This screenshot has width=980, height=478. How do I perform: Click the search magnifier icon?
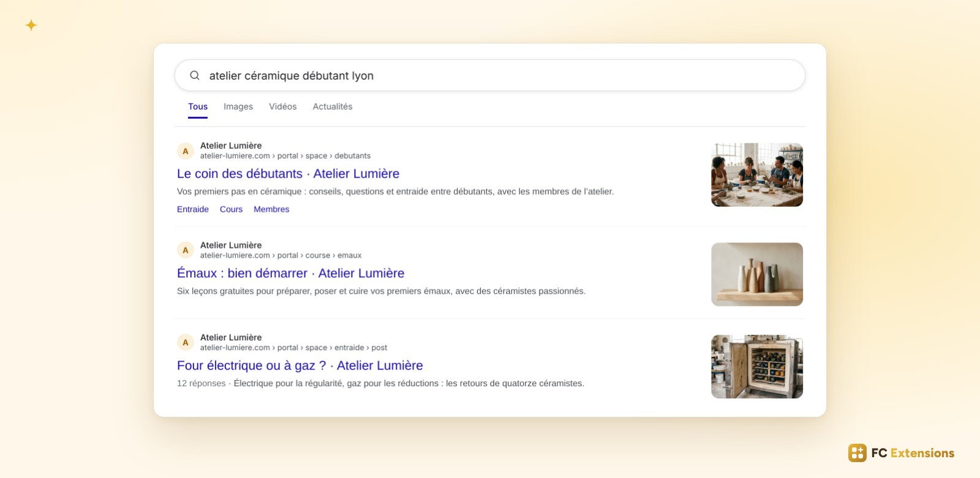195,75
